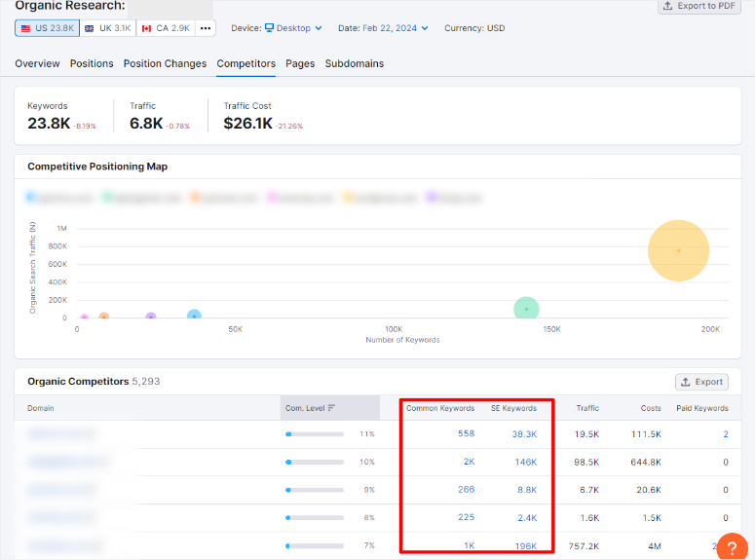Toggle the yellow legend item in map
This screenshot has width=755, height=560.
(x=379, y=198)
